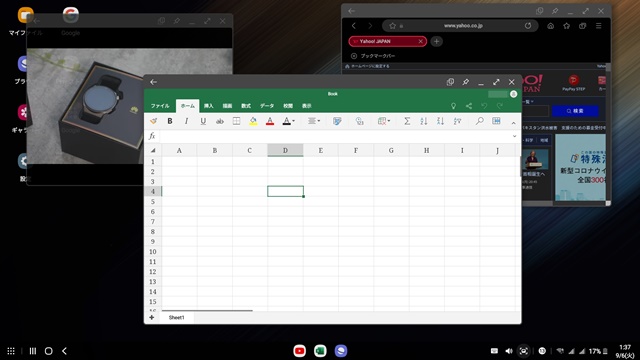Open the ファイル menu in Excel
The image size is (640, 360).
160,106
